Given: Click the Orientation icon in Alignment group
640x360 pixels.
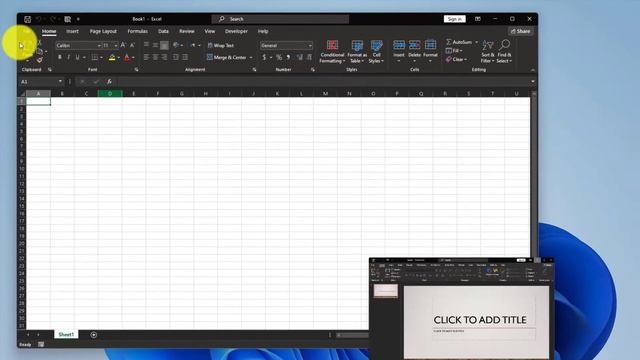Looking at the screenshot, I should click(x=176, y=45).
